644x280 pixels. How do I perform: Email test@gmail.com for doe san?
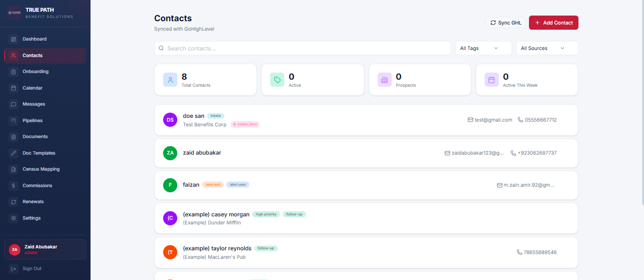coord(490,120)
